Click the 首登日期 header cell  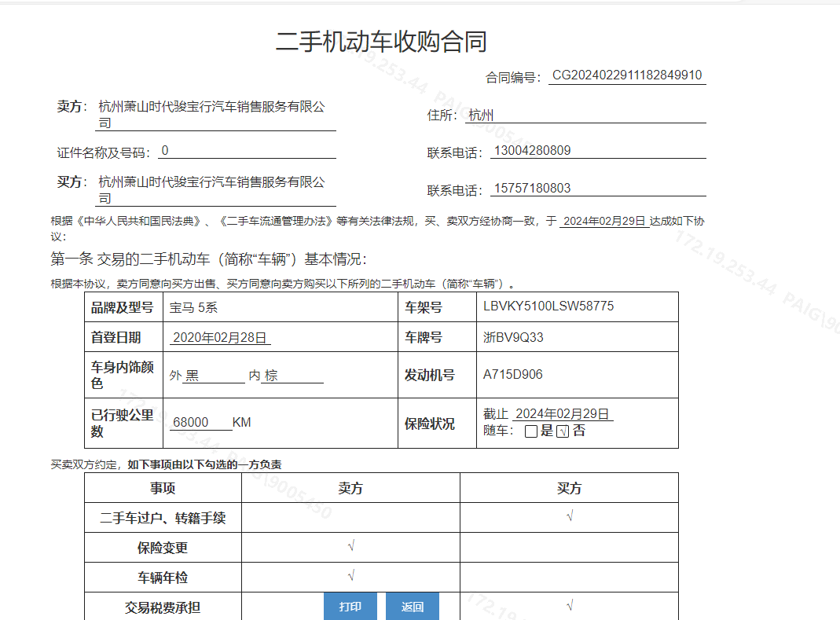click(123, 337)
